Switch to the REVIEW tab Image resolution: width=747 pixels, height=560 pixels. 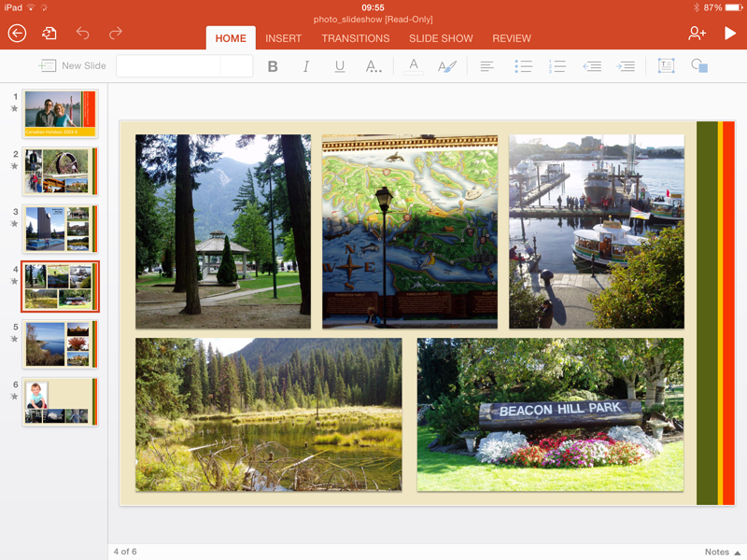(512, 38)
